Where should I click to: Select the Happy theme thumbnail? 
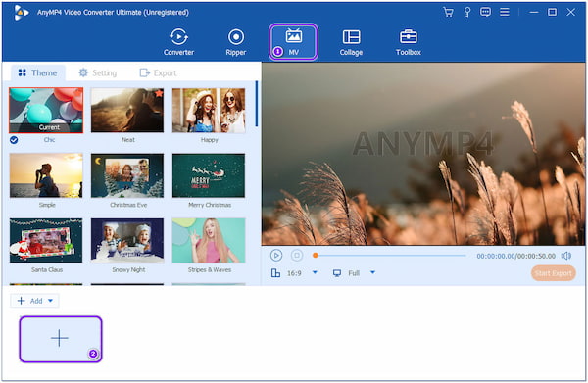point(209,110)
